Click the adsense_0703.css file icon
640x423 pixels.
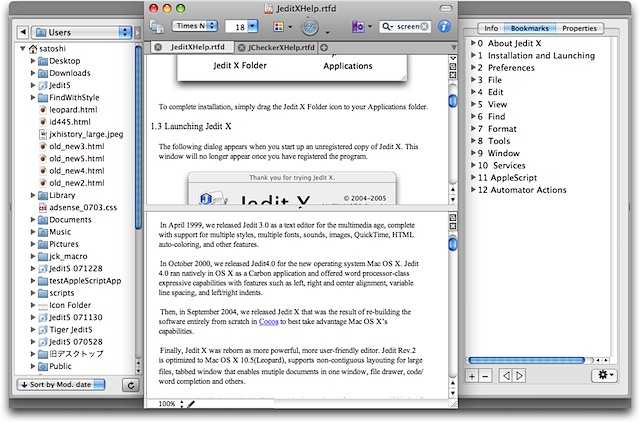[x=42, y=207]
